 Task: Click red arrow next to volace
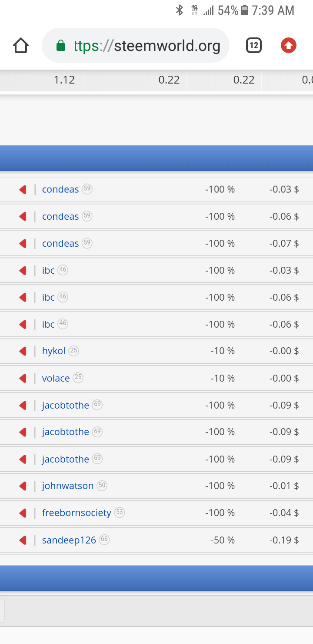[23, 378]
